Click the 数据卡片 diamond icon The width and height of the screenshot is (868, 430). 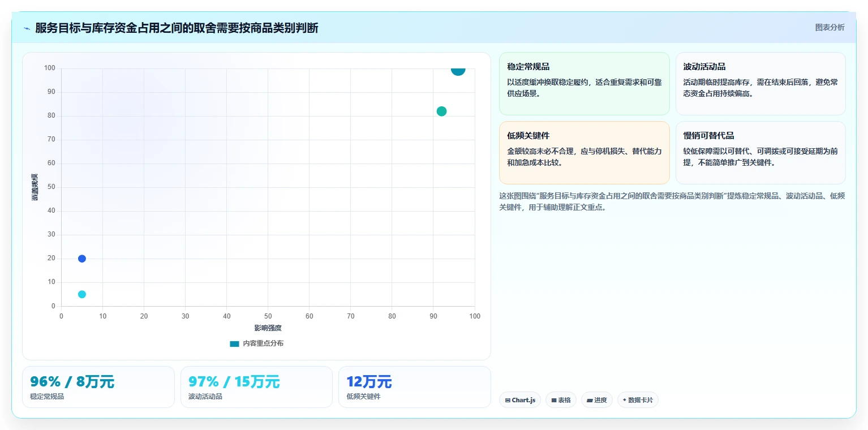point(625,400)
